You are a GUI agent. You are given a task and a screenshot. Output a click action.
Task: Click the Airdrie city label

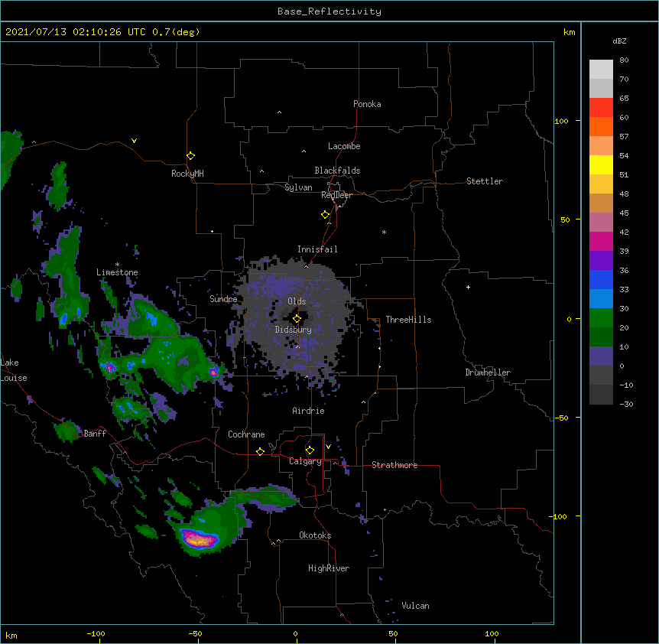tap(308, 411)
